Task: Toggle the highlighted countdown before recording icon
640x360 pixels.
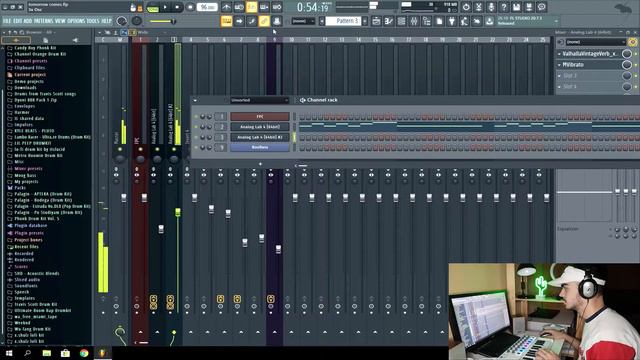Action: (x=252, y=7)
